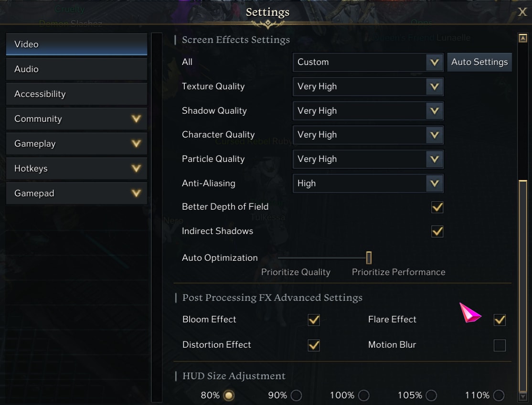Click the vertical scrollbar thumb
The image size is (532, 405).
[x=522, y=286]
